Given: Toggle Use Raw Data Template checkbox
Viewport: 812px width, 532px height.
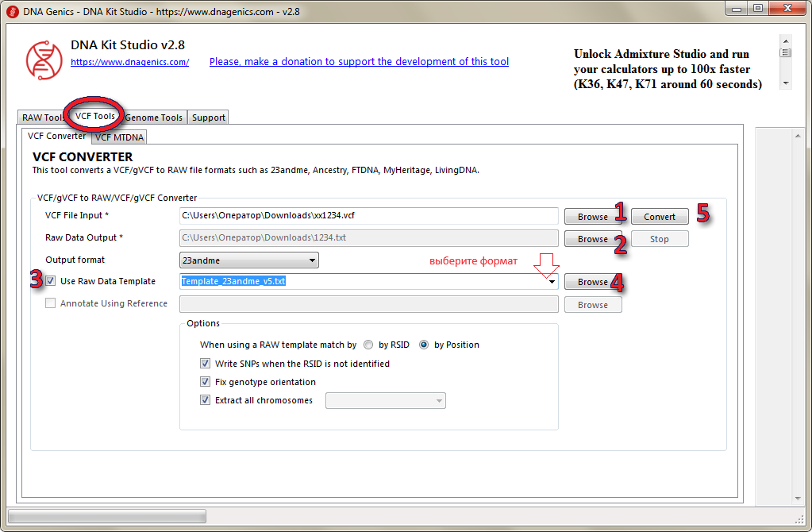Looking at the screenshot, I should click(x=50, y=281).
